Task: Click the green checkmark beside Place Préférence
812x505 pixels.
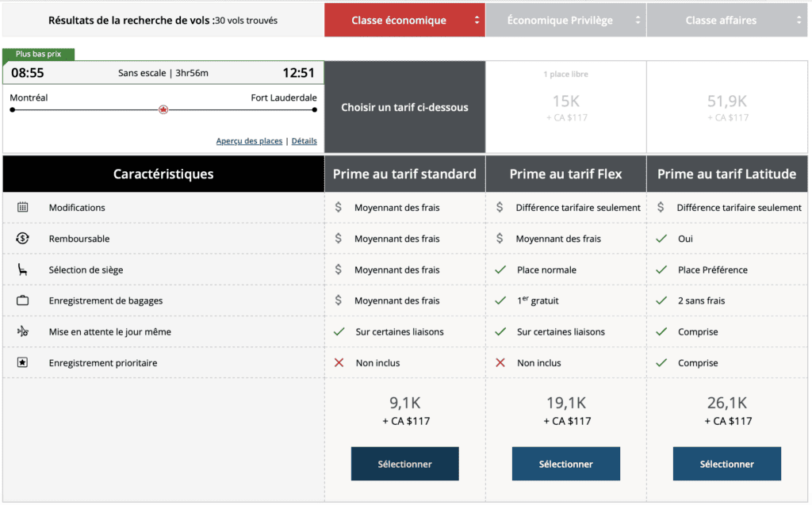Action: tap(660, 269)
